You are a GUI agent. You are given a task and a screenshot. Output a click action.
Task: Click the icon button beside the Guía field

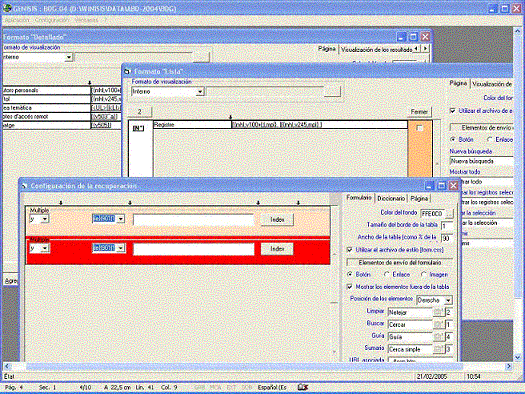coord(439,337)
